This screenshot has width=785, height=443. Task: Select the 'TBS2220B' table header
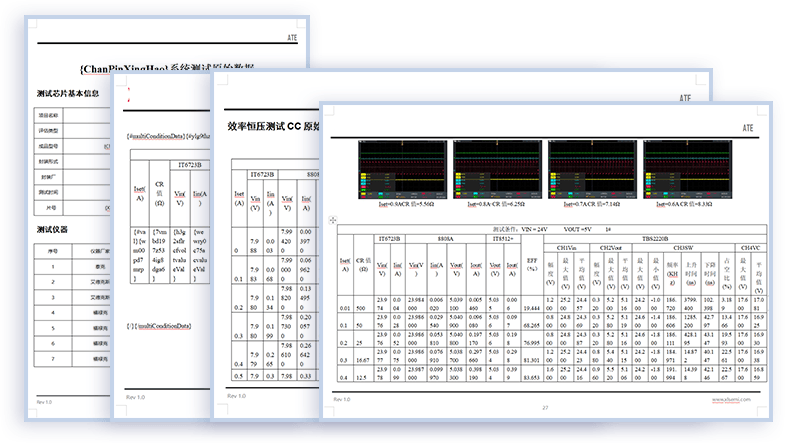(x=655, y=239)
